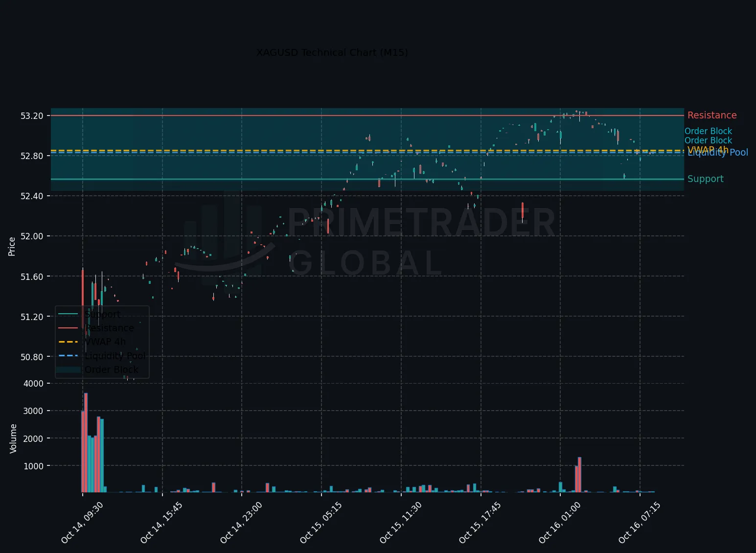
Task: Select the green Support annotation outside the plot
Action: (x=705, y=179)
